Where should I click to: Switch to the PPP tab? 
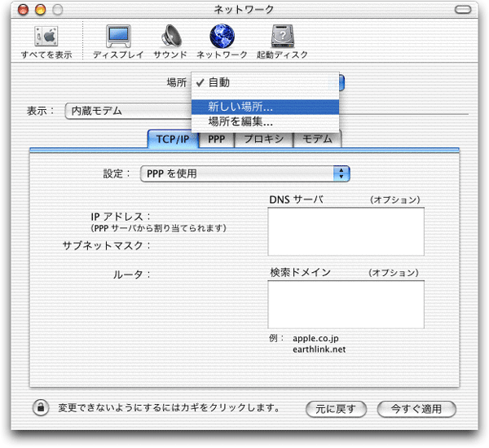tap(216, 138)
